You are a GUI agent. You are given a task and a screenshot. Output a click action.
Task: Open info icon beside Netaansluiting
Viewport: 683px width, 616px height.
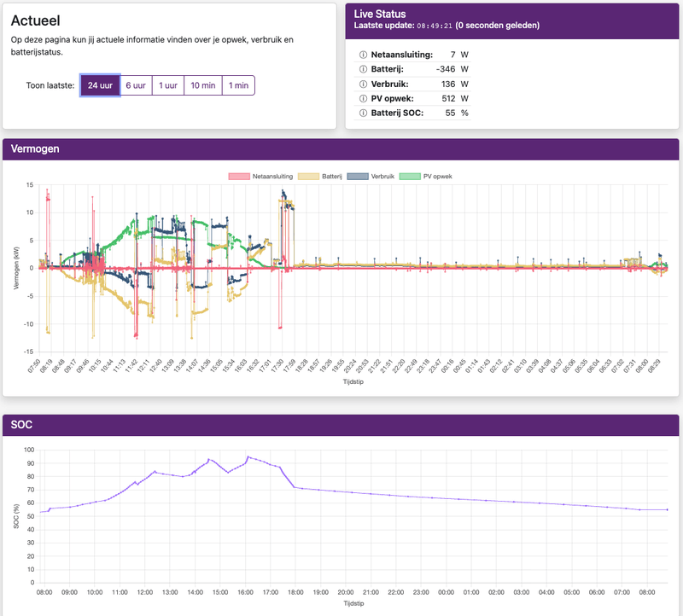(x=363, y=55)
